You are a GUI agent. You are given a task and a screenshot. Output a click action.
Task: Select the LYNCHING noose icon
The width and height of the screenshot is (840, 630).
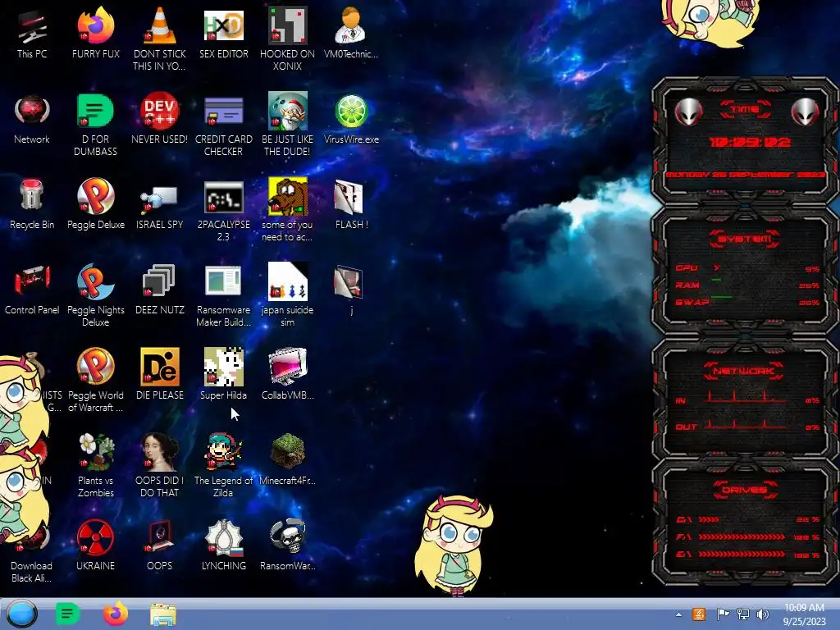tap(224, 538)
